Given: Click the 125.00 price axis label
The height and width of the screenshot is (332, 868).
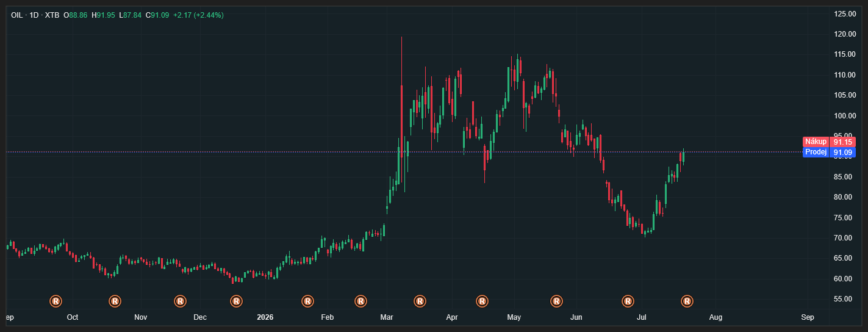Looking at the screenshot, I should click(x=845, y=13).
